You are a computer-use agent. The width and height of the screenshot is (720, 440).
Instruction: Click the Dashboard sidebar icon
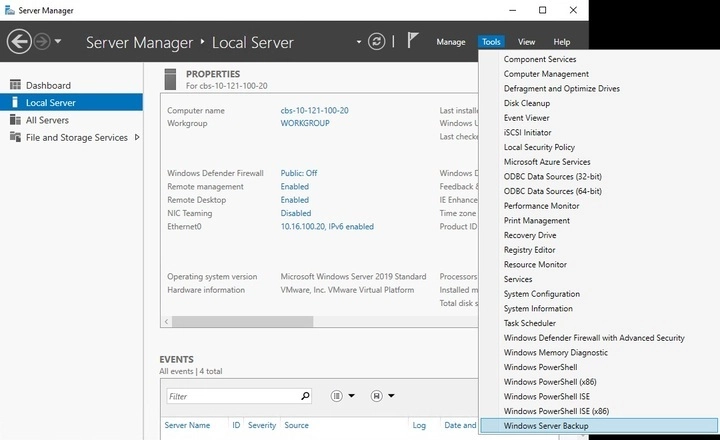click(15, 85)
